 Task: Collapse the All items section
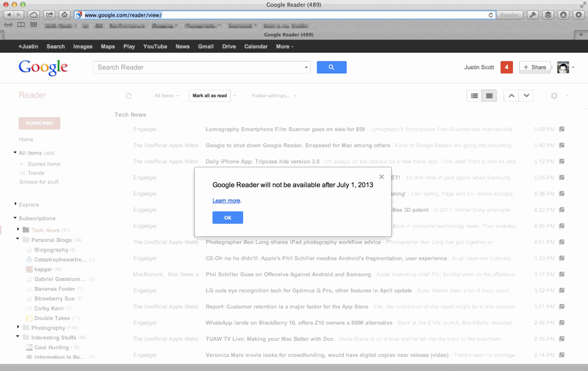(x=15, y=152)
